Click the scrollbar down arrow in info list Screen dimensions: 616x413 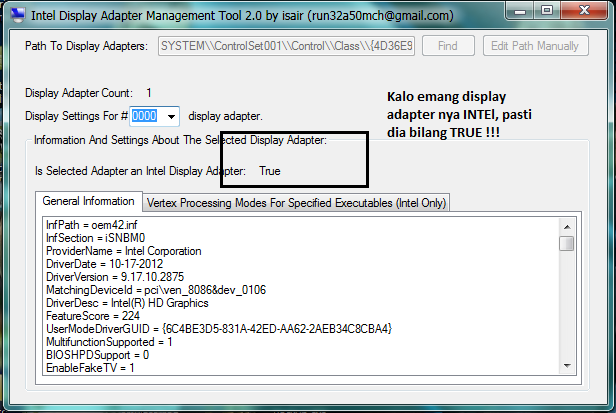pyautogui.click(x=567, y=366)
